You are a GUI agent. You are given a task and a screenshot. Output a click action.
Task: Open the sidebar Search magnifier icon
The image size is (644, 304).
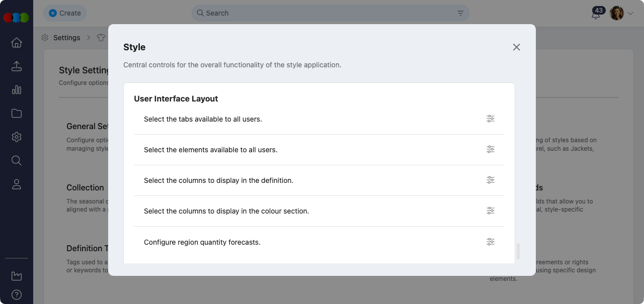(16, 160)
